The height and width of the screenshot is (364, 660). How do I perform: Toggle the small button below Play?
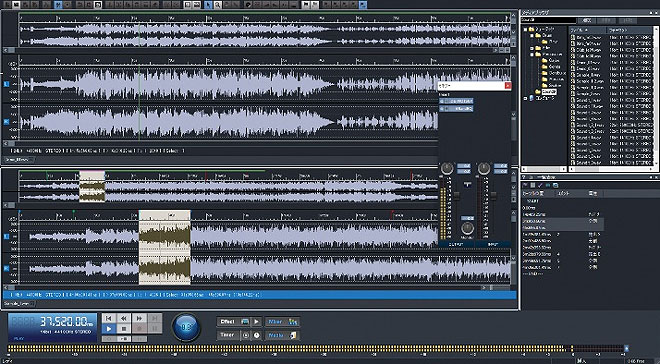point(109,338)
